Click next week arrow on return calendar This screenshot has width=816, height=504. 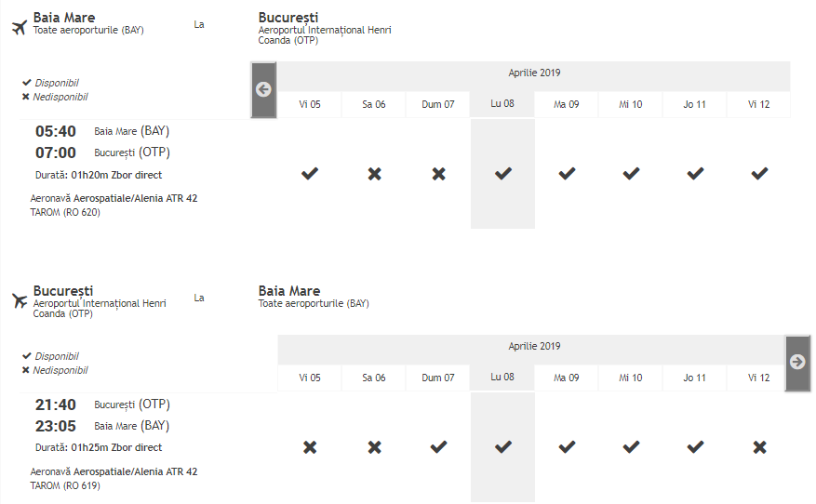(x=797, y=363)
